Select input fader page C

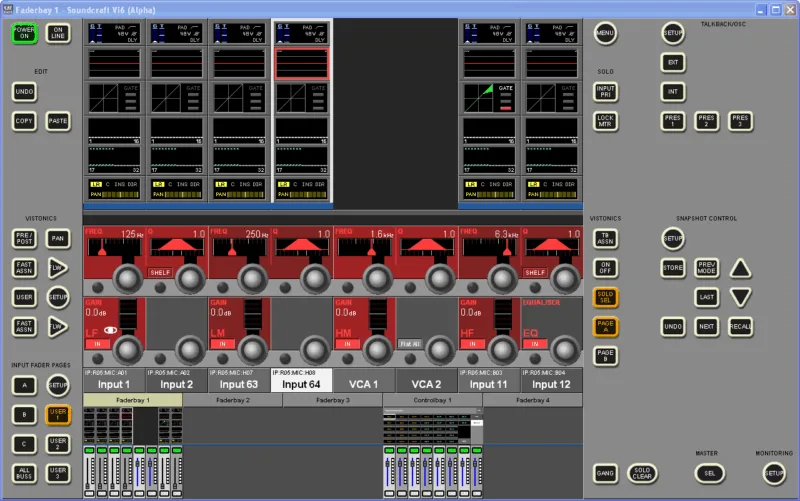pos(24,444)
